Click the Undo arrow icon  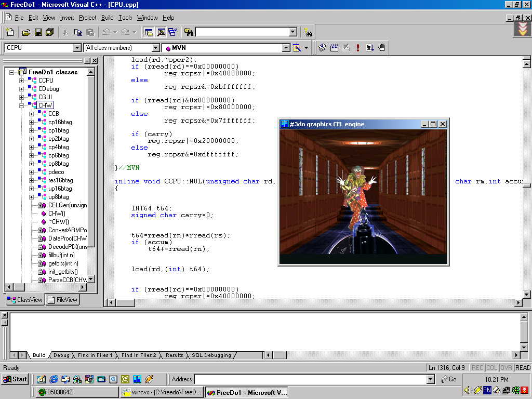106,32
